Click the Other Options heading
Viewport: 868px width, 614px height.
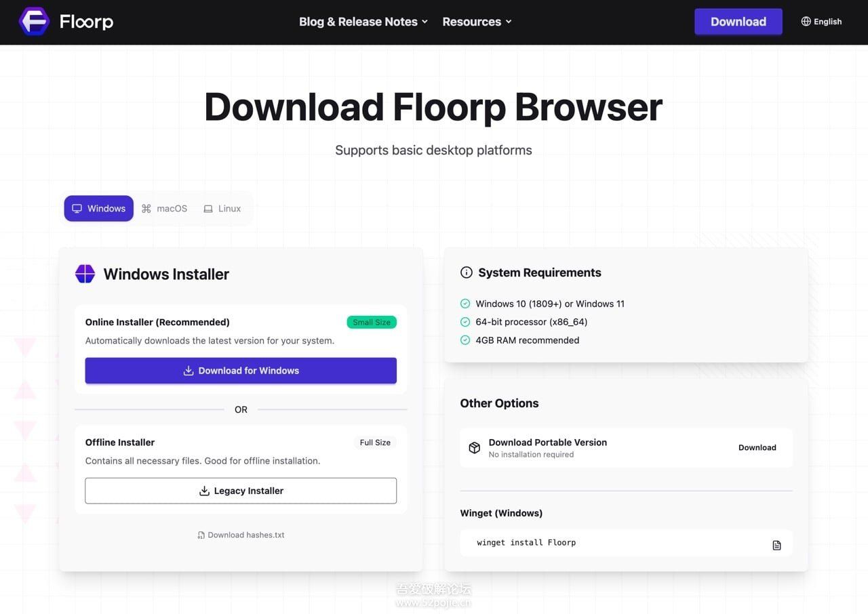click(499, 403)
